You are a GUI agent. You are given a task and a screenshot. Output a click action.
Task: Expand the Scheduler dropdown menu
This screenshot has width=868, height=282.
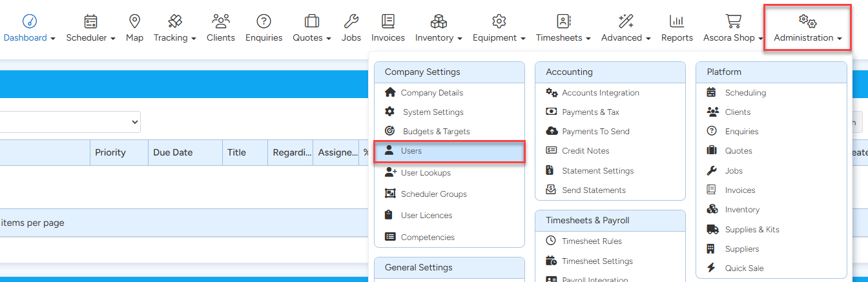pos(90,37)
